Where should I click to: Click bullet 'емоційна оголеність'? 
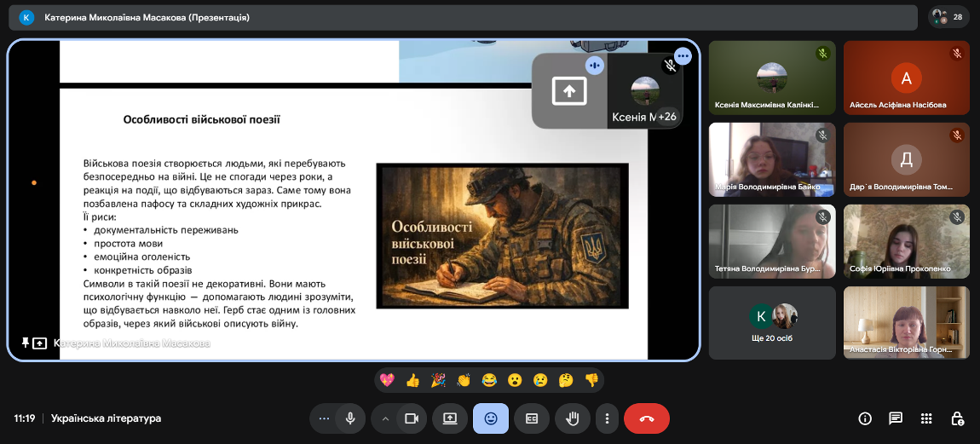[141, 257]
